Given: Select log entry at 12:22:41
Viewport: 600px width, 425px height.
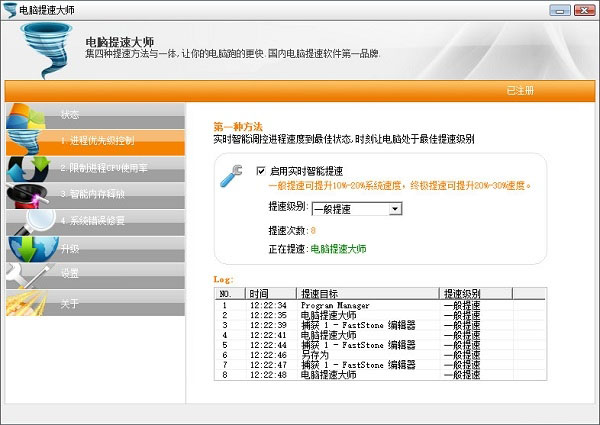Looking at the screenshot, I should 380,335.
